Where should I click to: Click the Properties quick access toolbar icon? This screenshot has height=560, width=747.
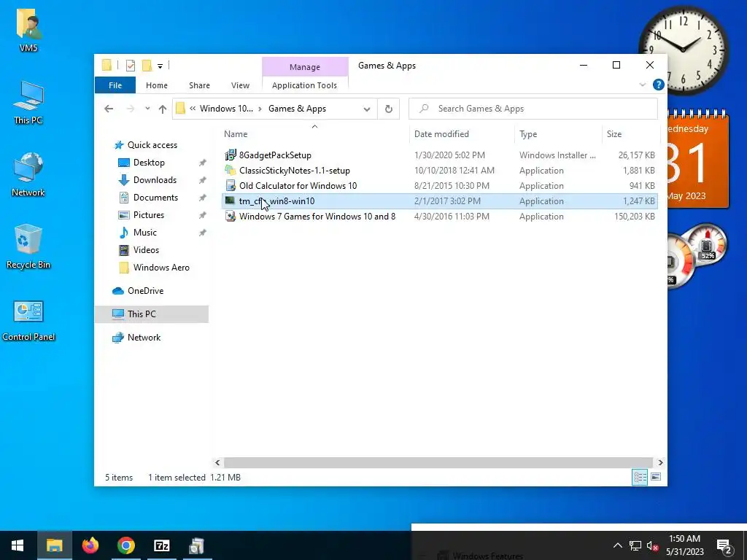tap(130, 66)
